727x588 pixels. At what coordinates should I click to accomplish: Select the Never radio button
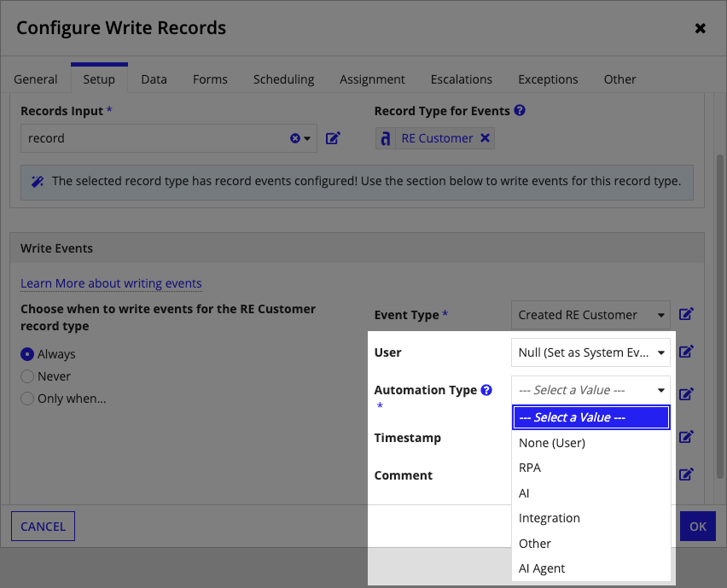[27, 376]
